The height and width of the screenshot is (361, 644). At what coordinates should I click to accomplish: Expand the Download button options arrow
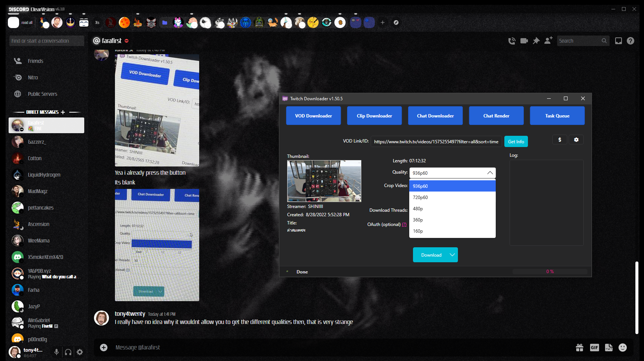coord(453,255)
